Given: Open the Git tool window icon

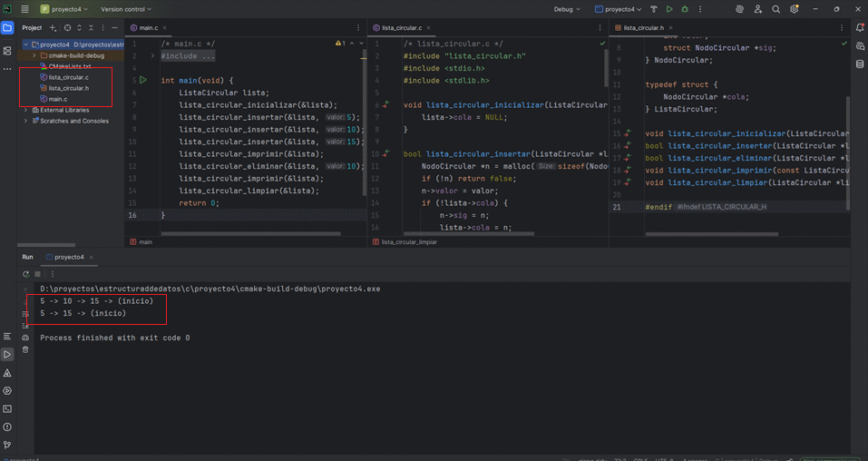Looking at the screenshot, I should [x=7, y=445].
